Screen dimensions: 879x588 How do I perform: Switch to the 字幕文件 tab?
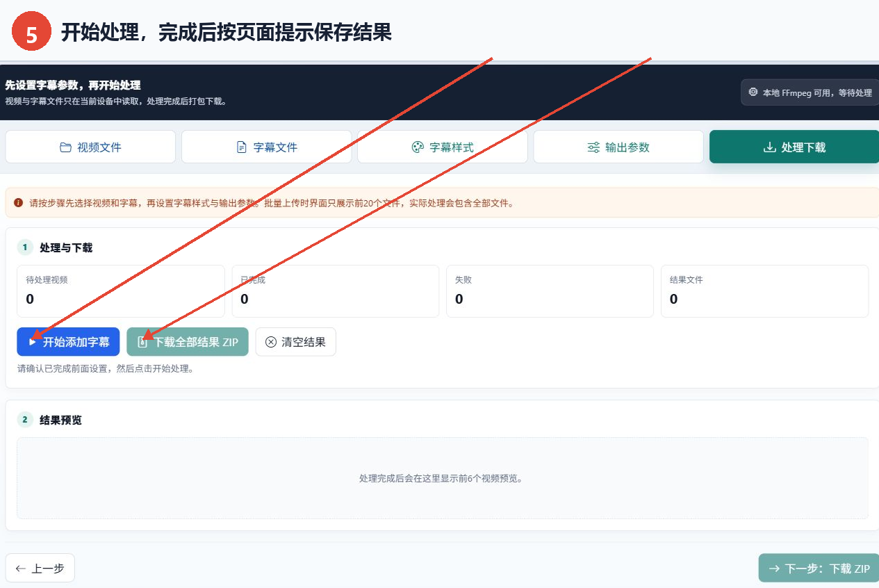267,147
